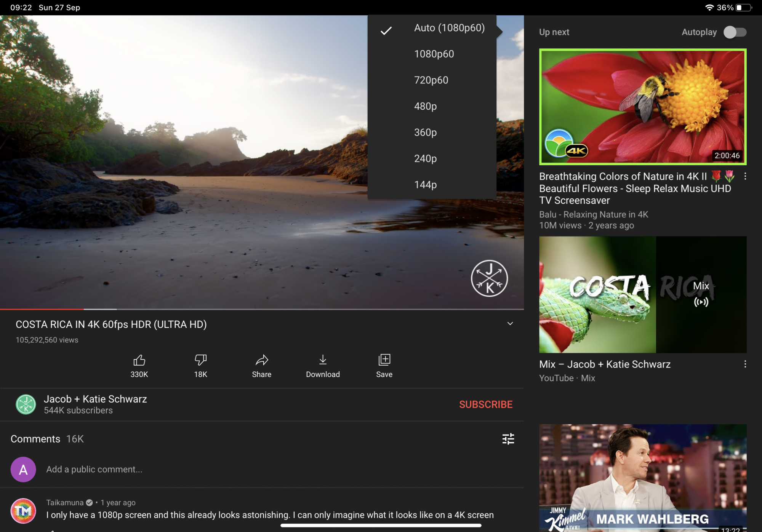Set video quality to 144p

tap(432, 185)
